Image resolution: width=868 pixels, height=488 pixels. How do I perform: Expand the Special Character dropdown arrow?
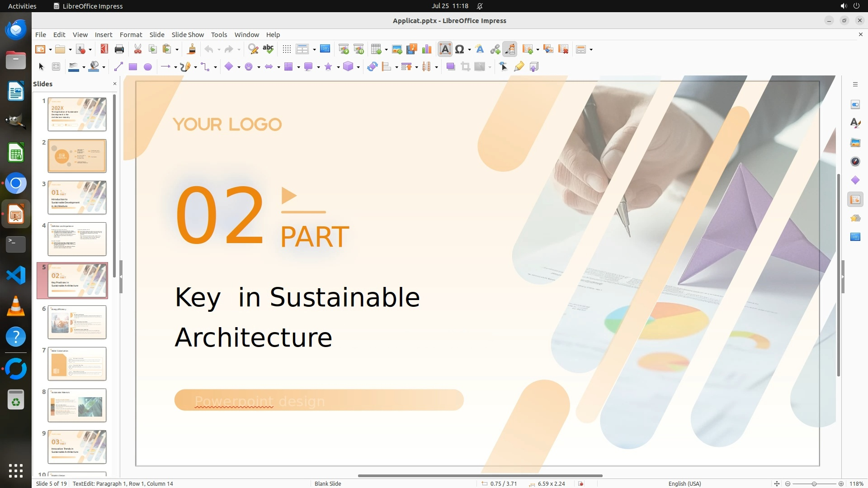(x=470, y=50)
